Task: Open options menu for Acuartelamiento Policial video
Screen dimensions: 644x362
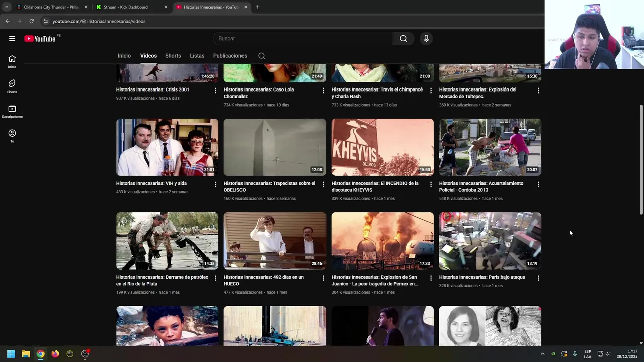Action: click(538, 184)
